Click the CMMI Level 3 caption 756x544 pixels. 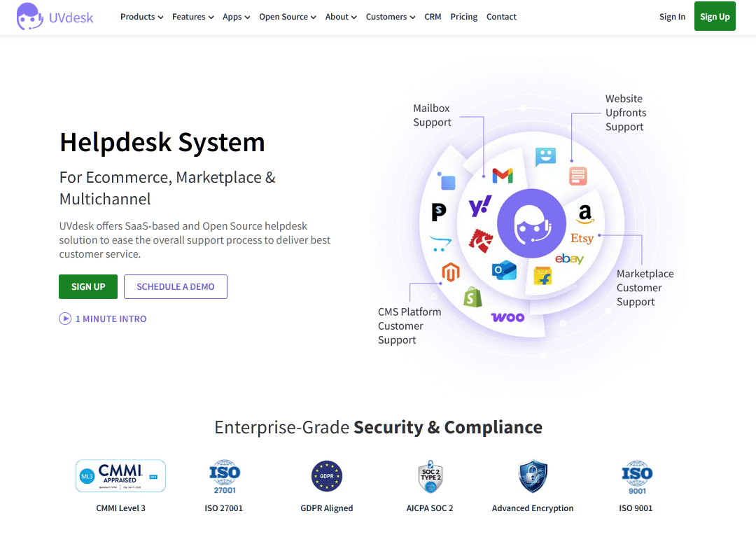click(x=120, y=508)
